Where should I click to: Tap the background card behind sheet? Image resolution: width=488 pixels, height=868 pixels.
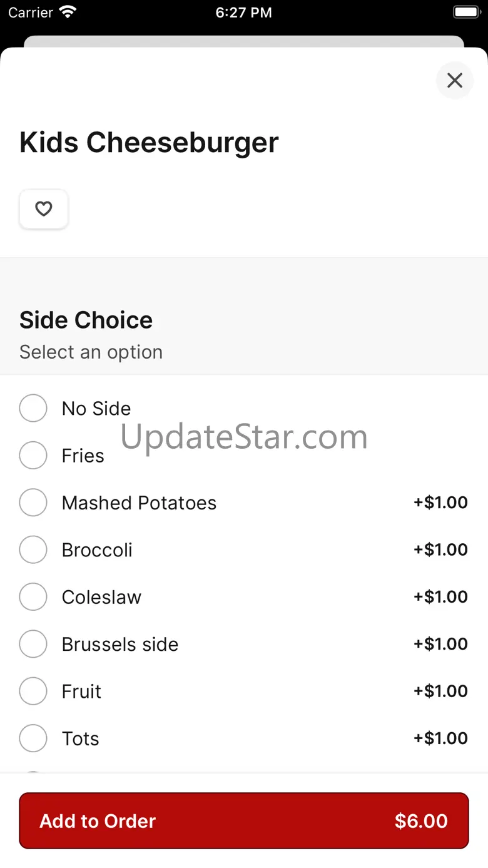click(x=244, y=41)
